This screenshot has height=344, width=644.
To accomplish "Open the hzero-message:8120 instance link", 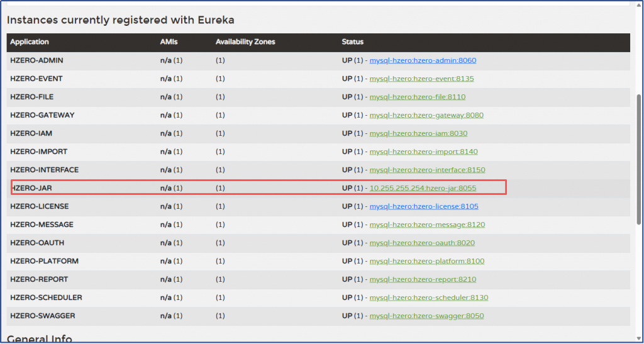I will tap(427, 225).
